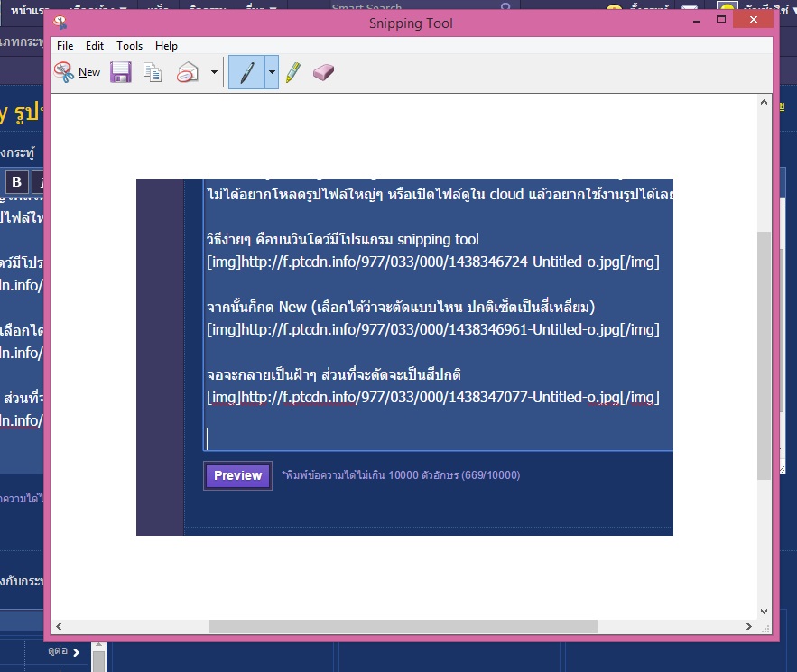This screenshot has height=672, width=797.
Task: Click the Bold 'B' button in background editor
Action: tap(17, 181)
